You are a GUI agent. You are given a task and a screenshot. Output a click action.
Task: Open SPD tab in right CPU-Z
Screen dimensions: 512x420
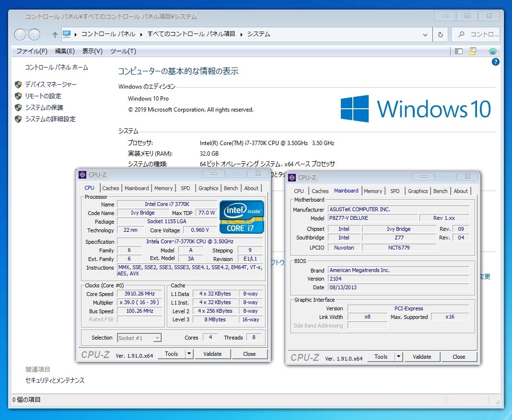pyautogui.click(x=395, y=191)
